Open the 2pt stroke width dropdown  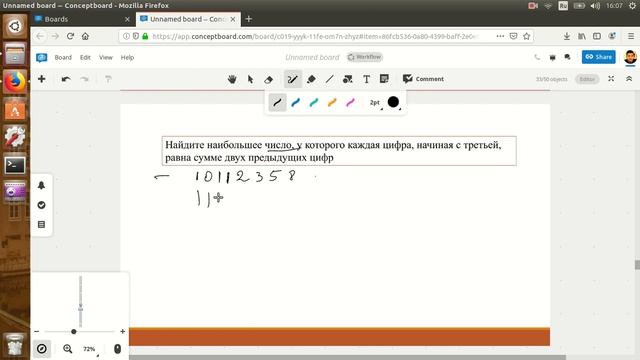point(376,102)
